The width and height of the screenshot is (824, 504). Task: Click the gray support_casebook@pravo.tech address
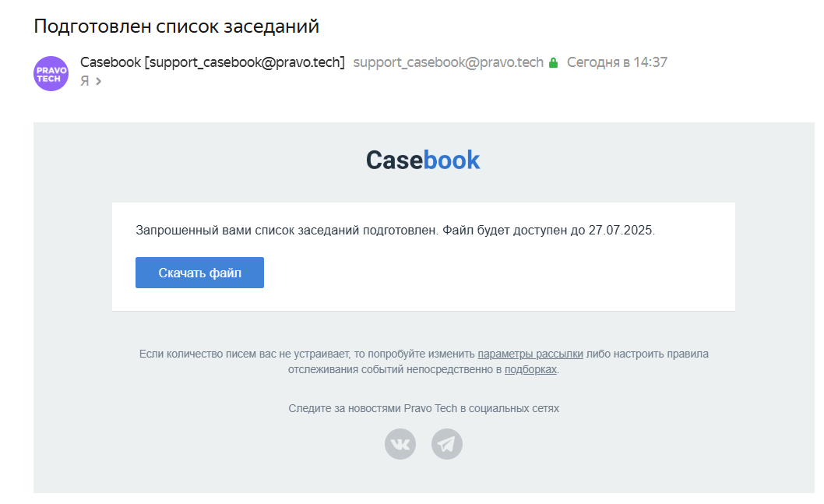point(449,62)
